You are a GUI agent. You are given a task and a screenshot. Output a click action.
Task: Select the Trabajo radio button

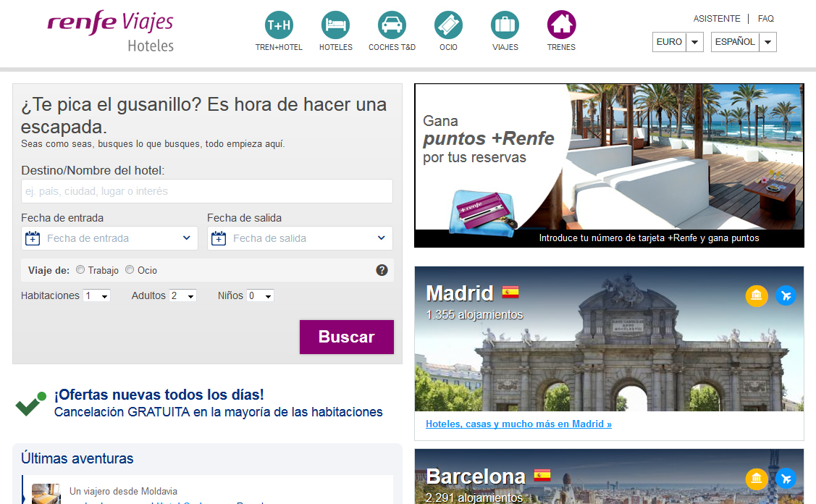click(x=80, y=270)
